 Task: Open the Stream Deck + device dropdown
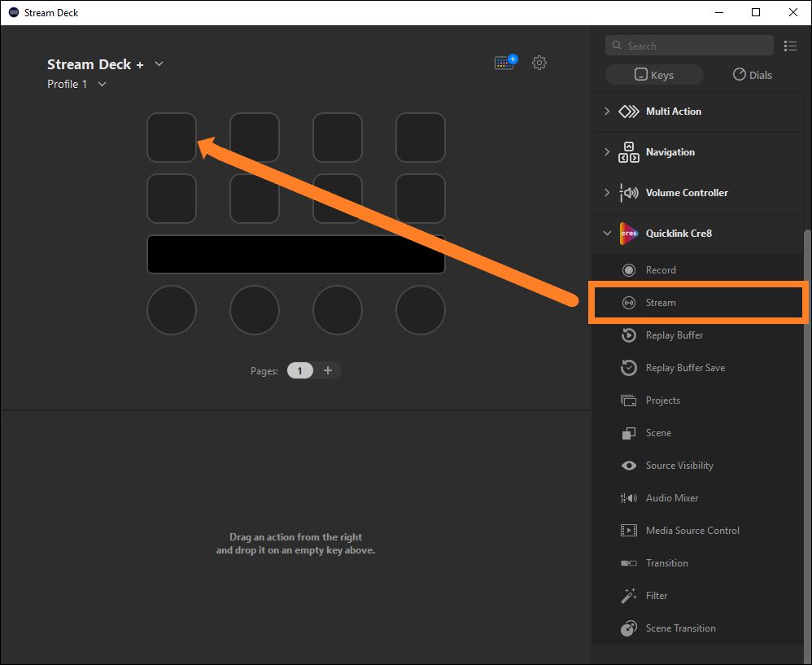click(x=159, y=63)
